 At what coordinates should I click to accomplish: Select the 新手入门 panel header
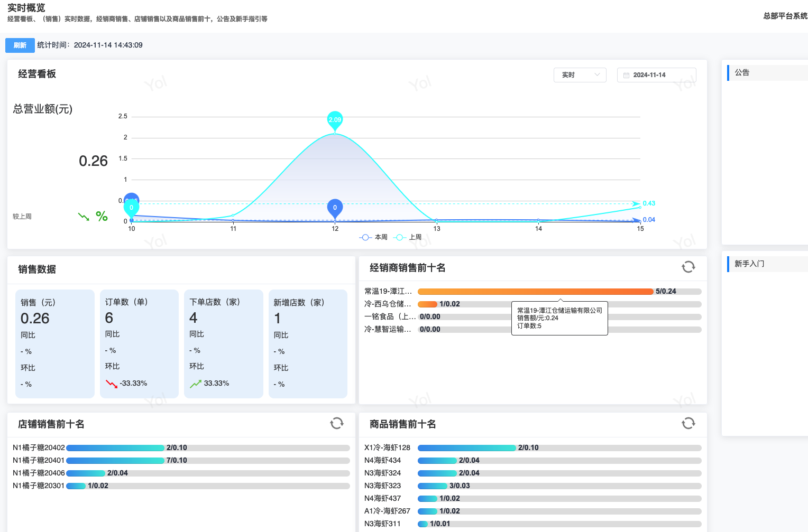point(749,264)
